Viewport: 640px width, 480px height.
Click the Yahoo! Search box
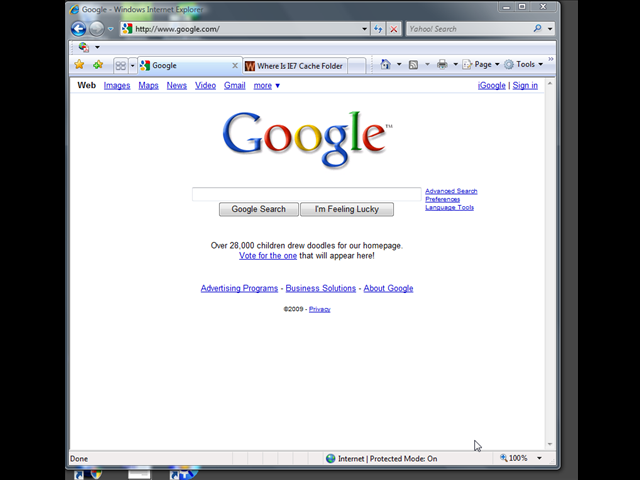pos(469,29)
